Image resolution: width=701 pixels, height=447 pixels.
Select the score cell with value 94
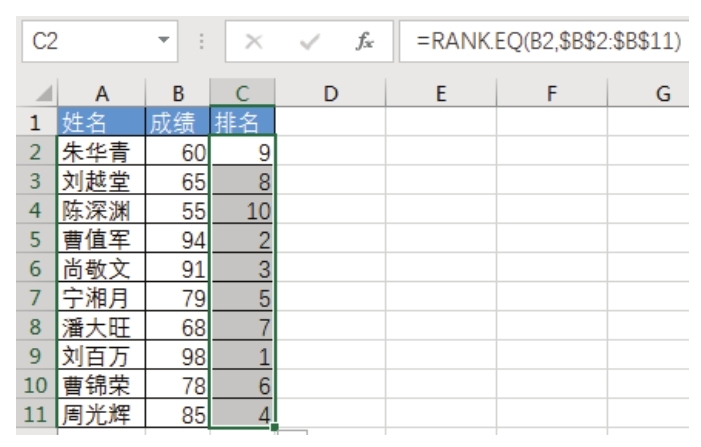click(178, 239)
